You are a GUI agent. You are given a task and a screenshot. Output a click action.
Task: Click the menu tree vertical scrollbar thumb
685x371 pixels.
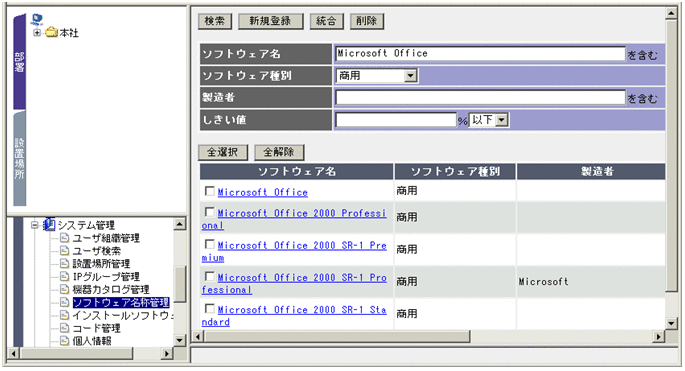coord(180,284)
